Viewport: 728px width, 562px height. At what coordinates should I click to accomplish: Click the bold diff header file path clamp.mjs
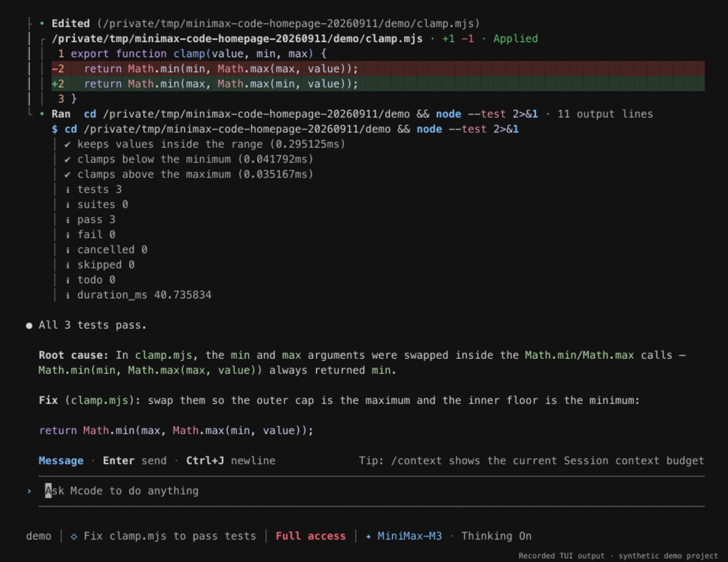tap(237, 38)
